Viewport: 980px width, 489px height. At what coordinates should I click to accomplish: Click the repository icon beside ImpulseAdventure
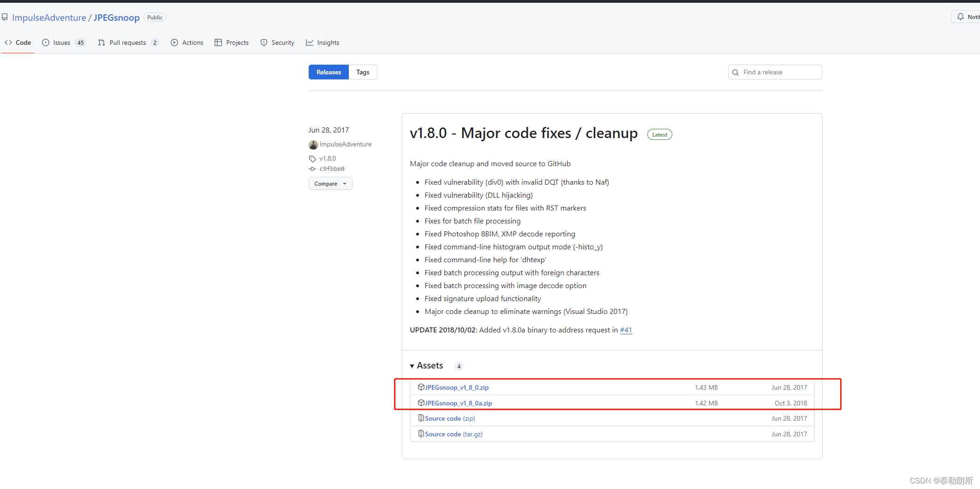[x=5, y=17]
